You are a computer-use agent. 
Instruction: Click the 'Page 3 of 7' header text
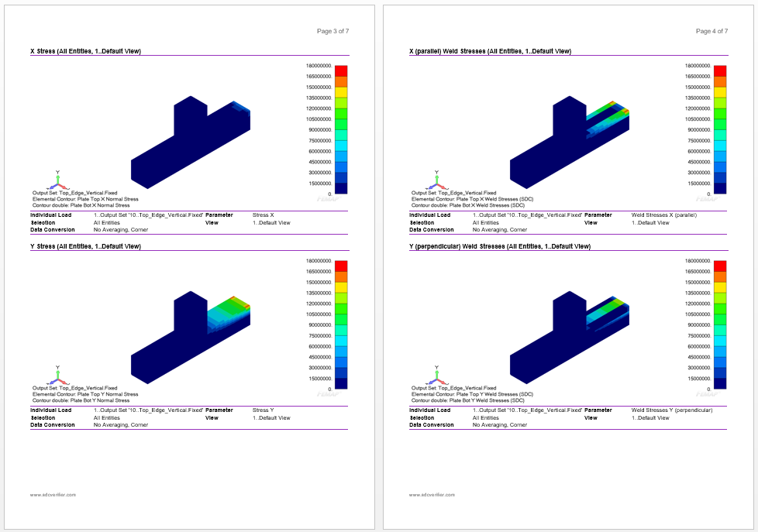(x=332, y=31)
